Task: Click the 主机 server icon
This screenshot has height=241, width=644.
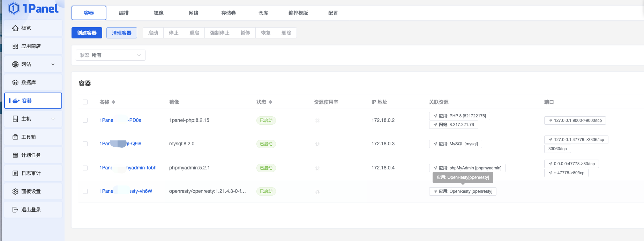Action: point(15,119)
